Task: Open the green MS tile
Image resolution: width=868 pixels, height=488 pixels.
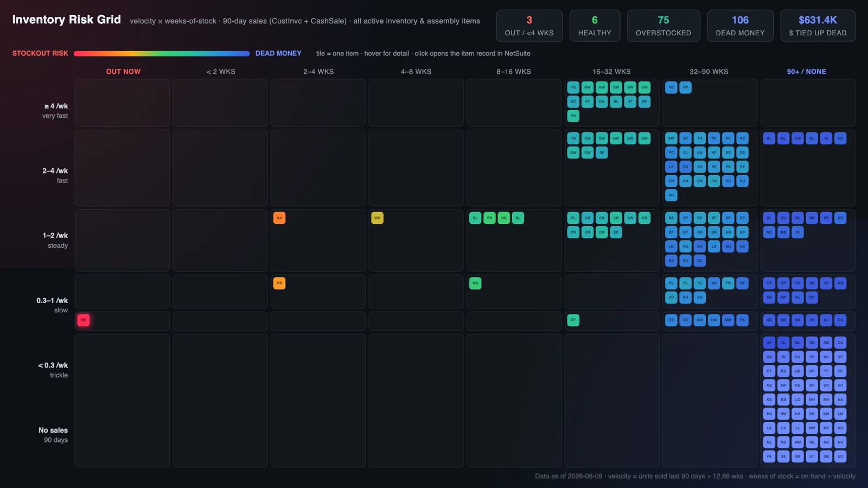Action: (475, 283)
